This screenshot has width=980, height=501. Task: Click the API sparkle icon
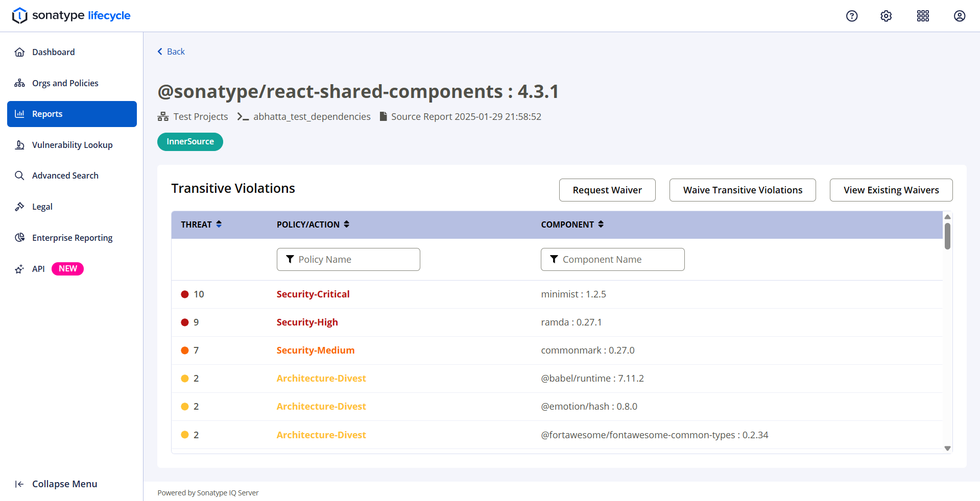point(19,269)
